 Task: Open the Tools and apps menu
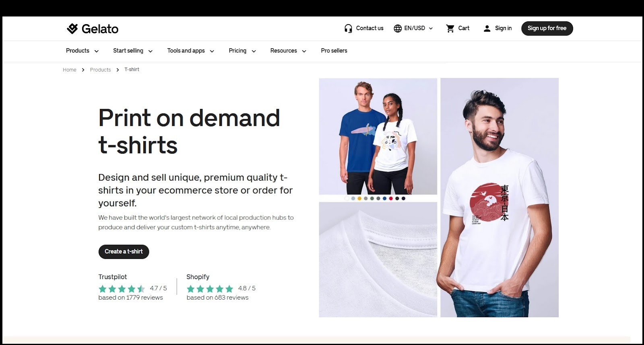point(190,51)
